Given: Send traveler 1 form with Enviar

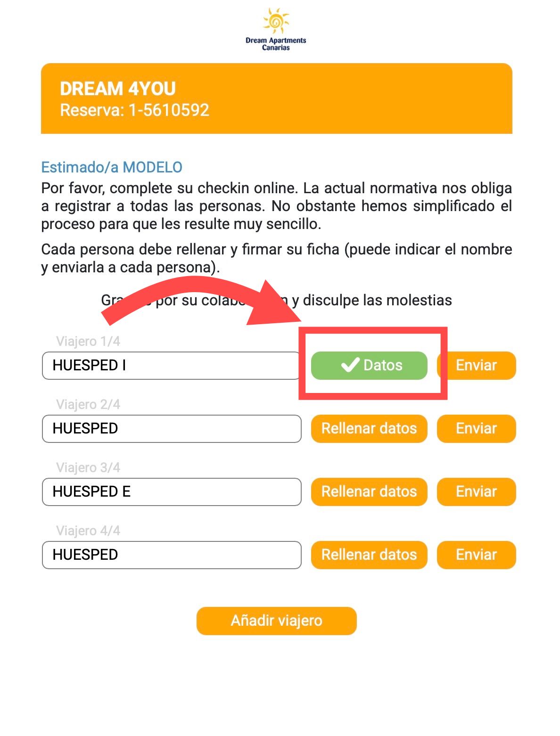Looking at the screenshot, I should (476, 366).
